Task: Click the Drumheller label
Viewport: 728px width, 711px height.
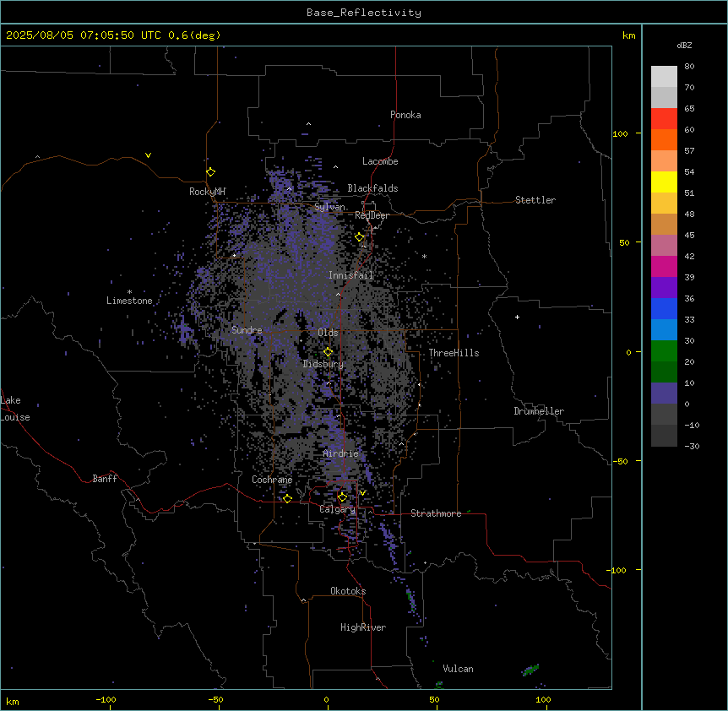Action: click(x=539, y=411)
